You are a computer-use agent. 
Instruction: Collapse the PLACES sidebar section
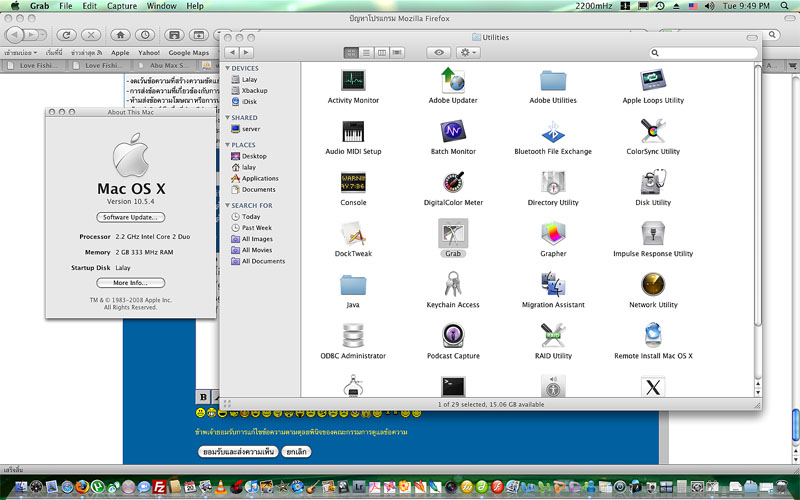pyautogui.click(x=228, y=145)
